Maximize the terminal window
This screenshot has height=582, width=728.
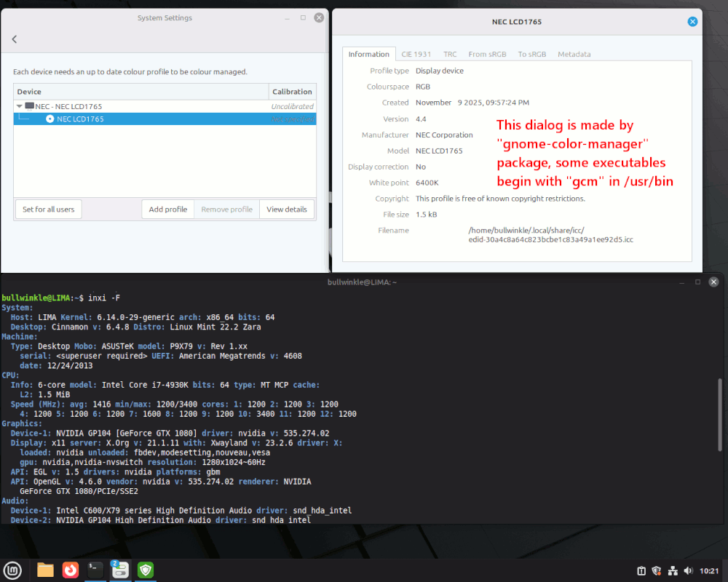tap(697, 282)
